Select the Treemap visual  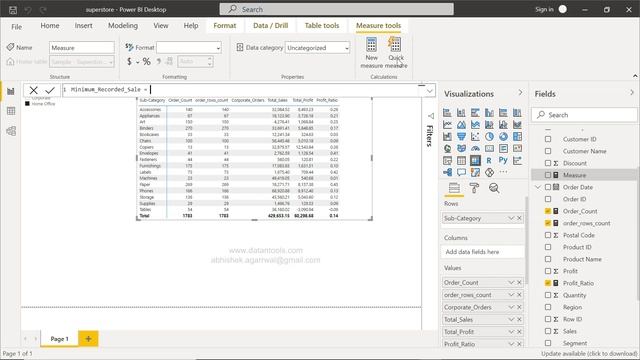[x=517, y=137]
